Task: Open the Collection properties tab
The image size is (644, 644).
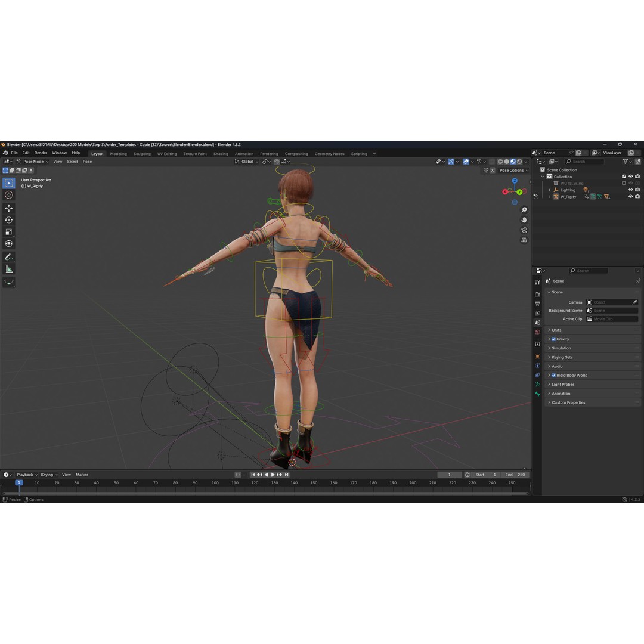Action: tap(537, 344)
